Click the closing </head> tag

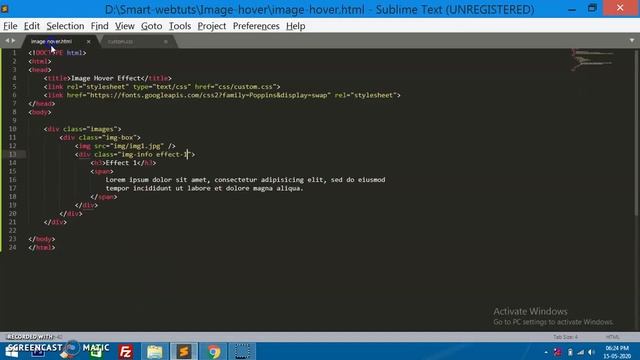coord(42,104)
